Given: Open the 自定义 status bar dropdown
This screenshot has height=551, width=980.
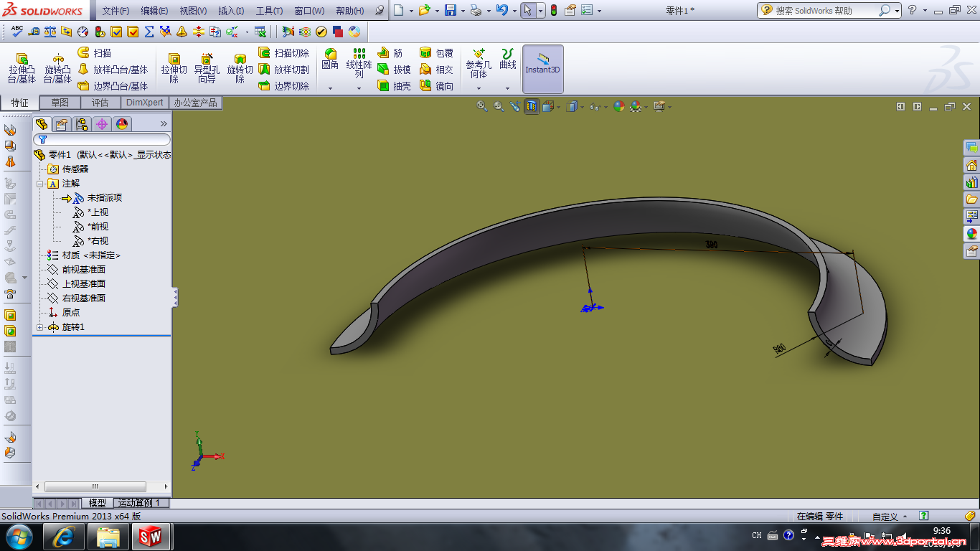Looking at the screenshot, I should (x=889, y=517).
